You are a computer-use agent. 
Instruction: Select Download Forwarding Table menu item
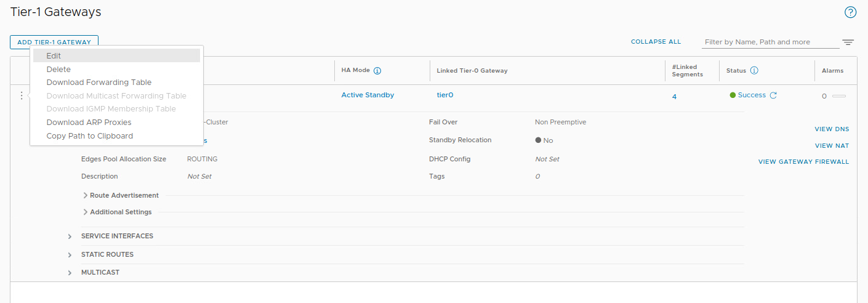[x=98, y=83]
